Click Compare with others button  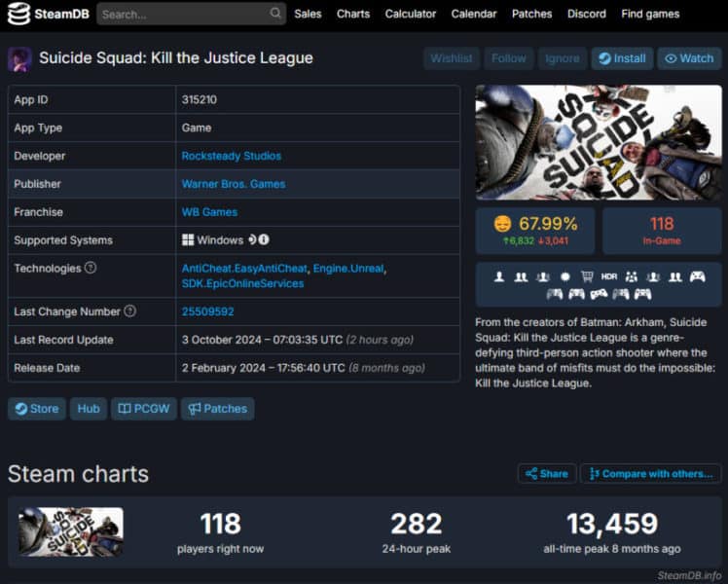(x=651, y=473)
